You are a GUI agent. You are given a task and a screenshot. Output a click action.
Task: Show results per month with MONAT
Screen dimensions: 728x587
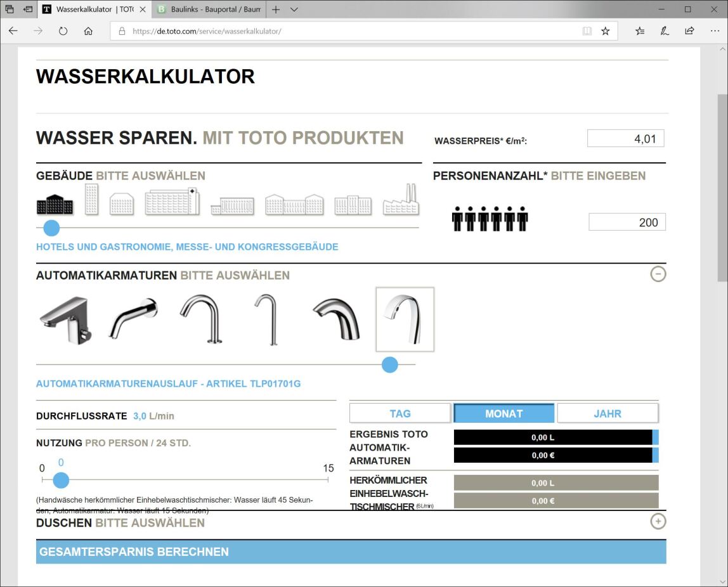[504, 413]
